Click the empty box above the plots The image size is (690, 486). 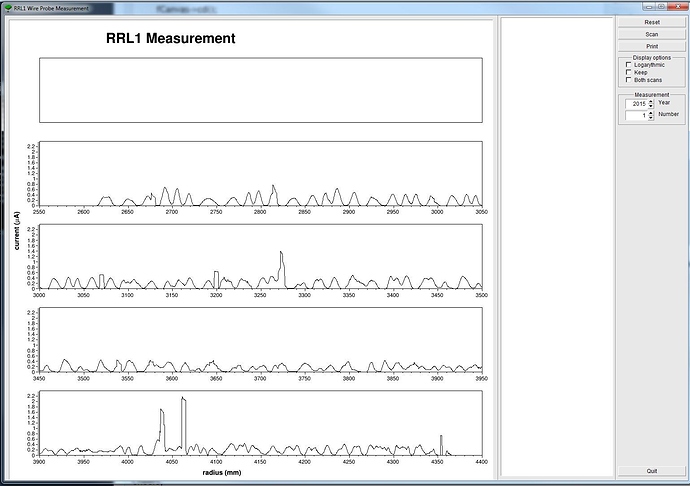click(x=261, y=90)
